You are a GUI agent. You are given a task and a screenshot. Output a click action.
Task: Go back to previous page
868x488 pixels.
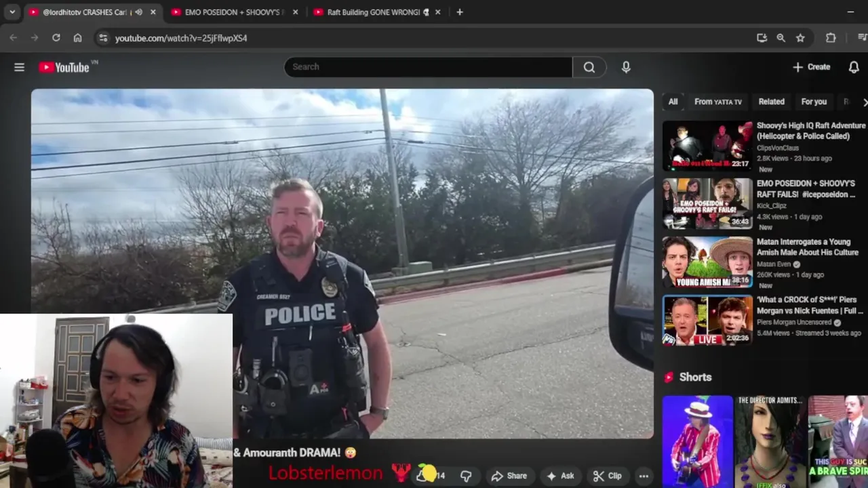14,38
